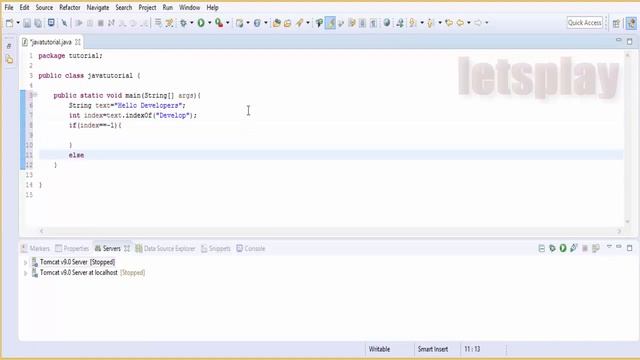
Task: Select the Java EE perspective icon
Action: [631, 23]
